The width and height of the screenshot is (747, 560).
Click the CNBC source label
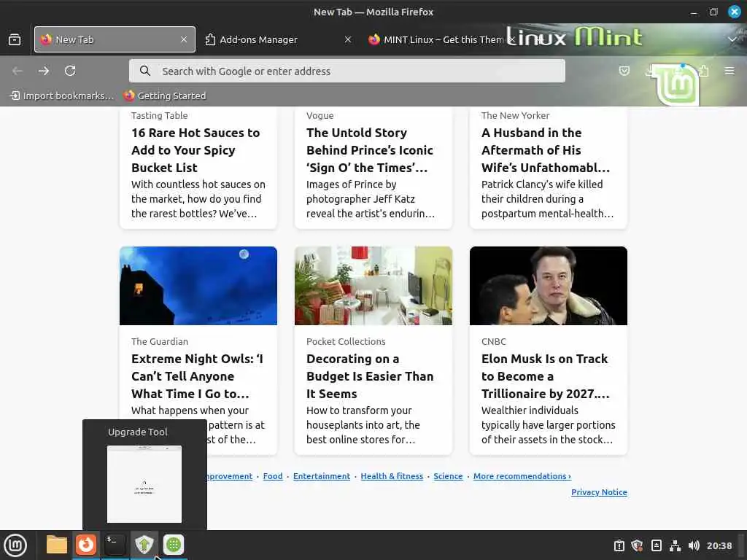pos(494,341)
